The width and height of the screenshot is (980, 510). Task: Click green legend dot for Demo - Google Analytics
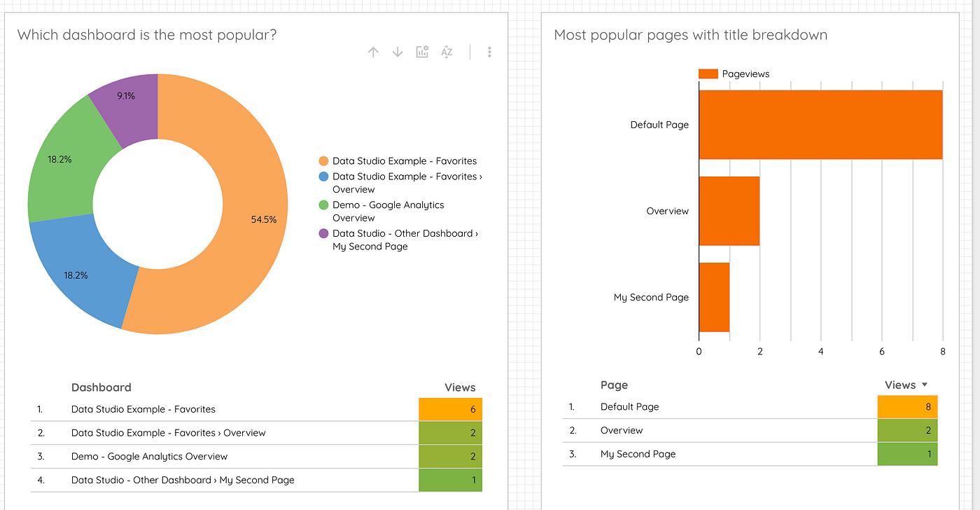tap(323, 205)
